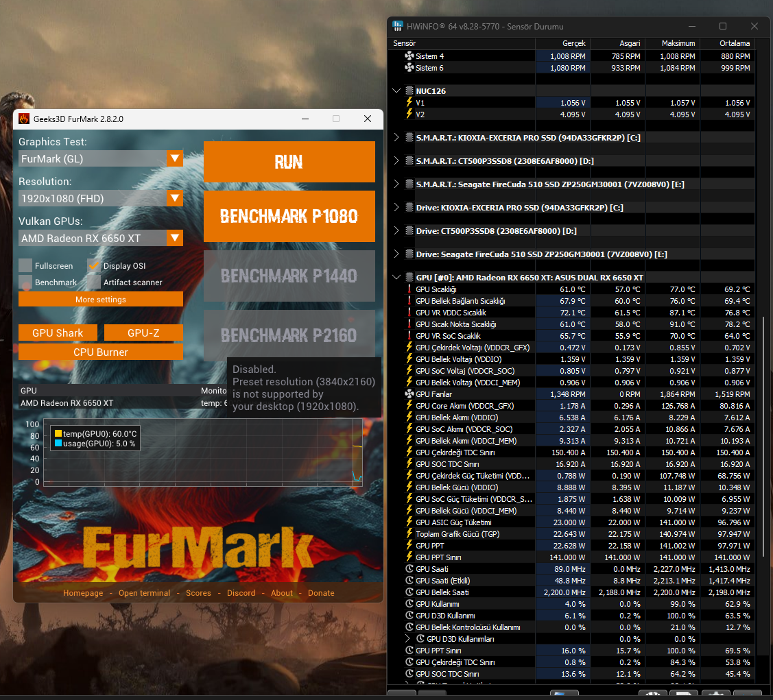
Task: Expand the GPU D3D Kullanımları sub-item
Action: 407,639
